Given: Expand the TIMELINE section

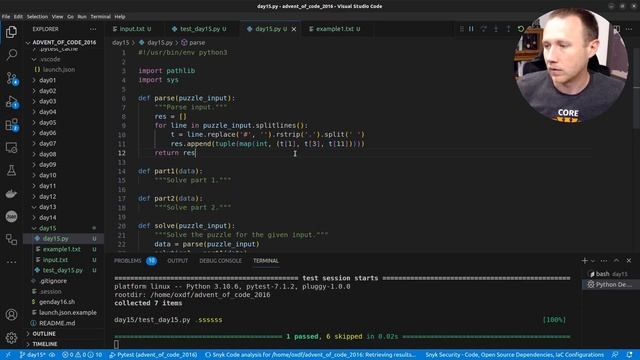Looking at the screenshot, I should (44, 344).
